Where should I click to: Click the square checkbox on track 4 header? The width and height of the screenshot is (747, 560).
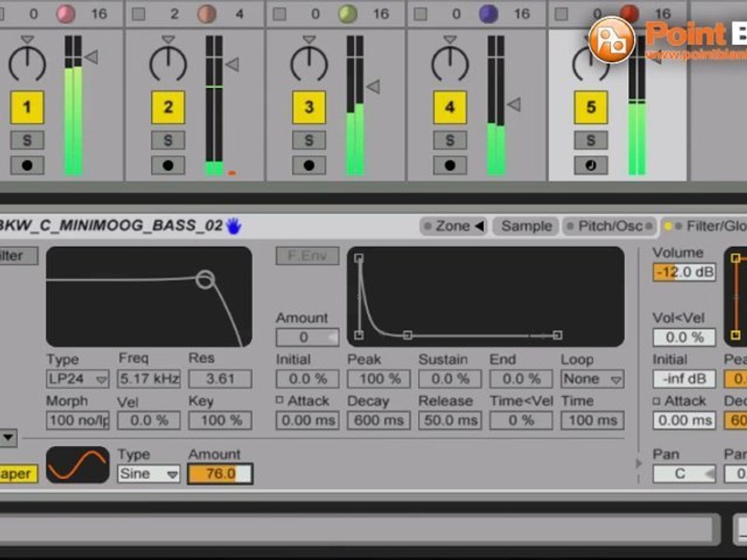point(420,14)
